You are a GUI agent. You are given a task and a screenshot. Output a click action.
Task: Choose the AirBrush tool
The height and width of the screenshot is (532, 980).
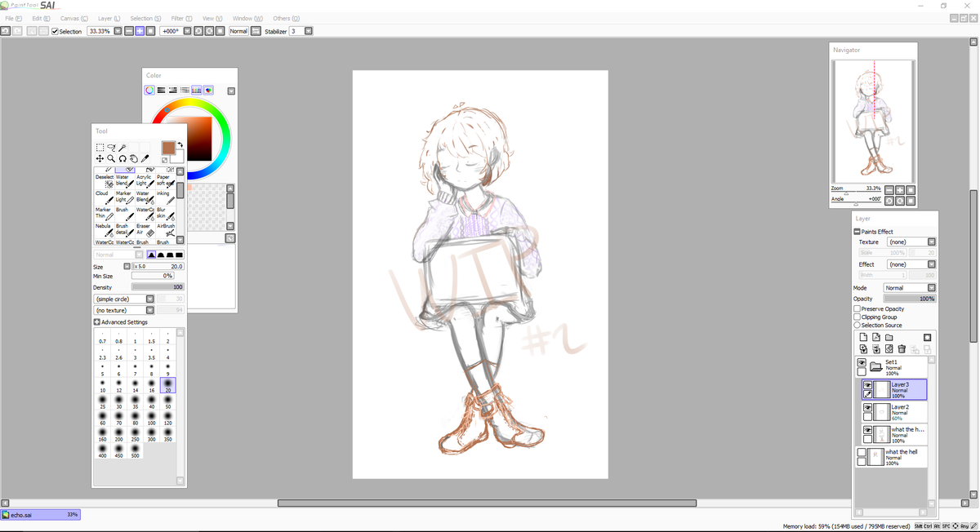point(166,229)
